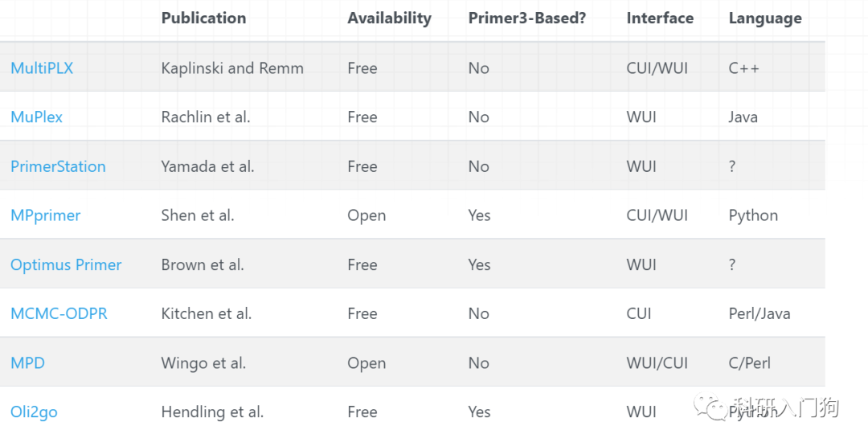Follow the PrimerStation link
868x446 pixels.
(58, 166)
